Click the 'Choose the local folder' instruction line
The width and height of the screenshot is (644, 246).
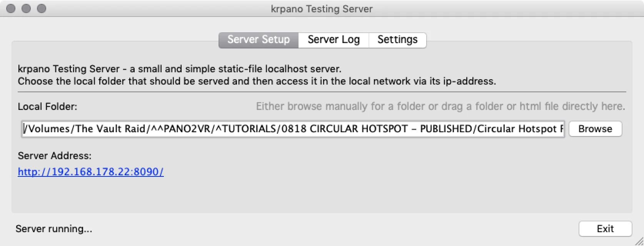[257, 81]
